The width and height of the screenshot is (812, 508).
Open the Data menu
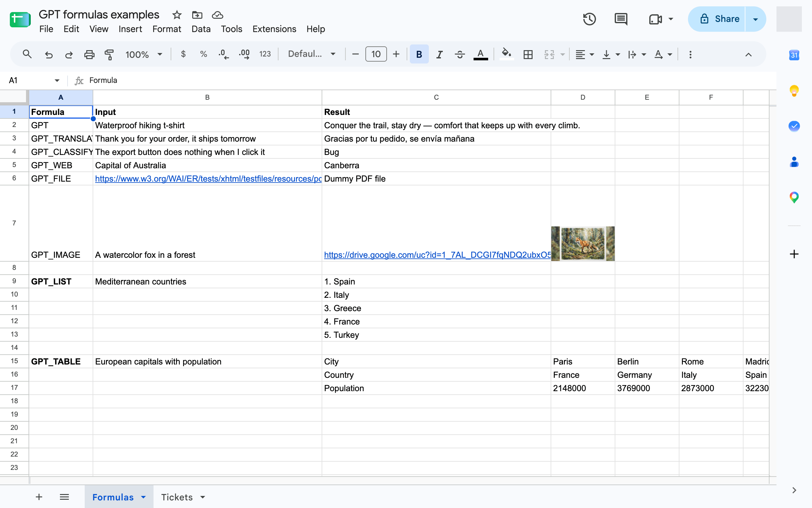(x=201, y=29)
